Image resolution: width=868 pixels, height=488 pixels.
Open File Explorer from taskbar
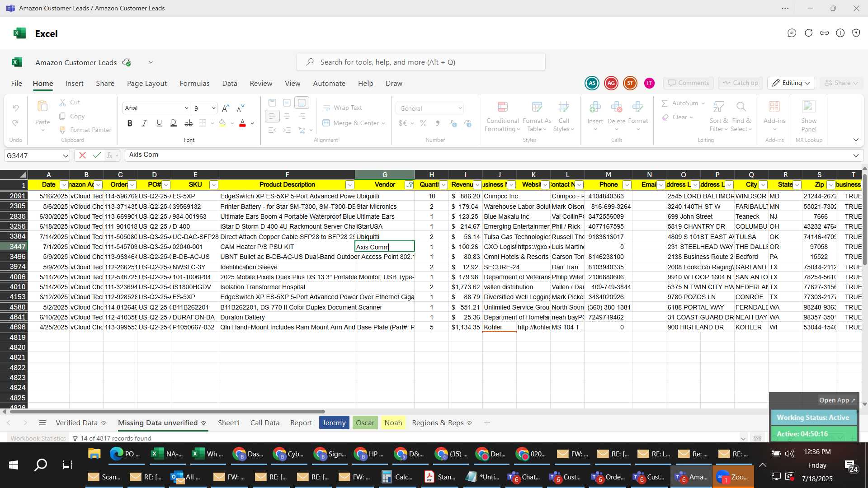[94, 454]
